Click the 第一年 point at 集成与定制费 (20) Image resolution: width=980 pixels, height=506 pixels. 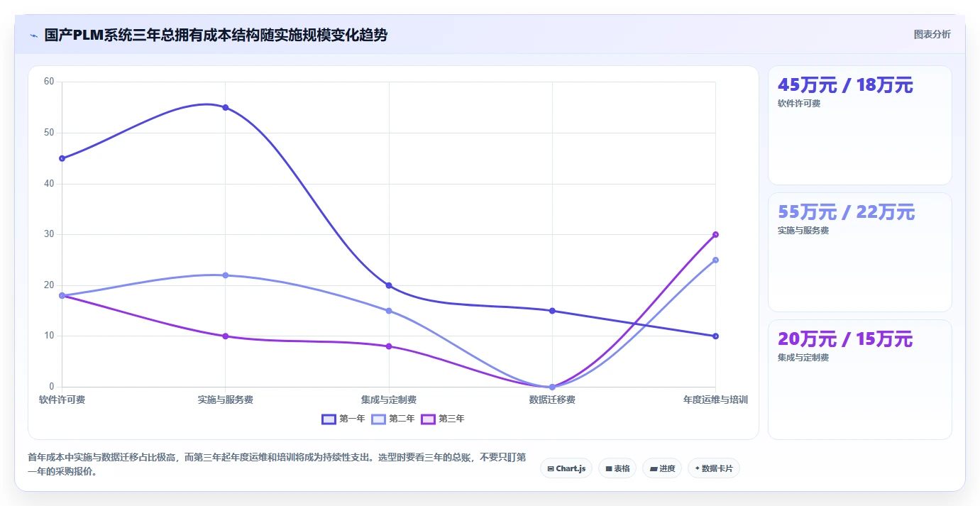coord(389,285)
